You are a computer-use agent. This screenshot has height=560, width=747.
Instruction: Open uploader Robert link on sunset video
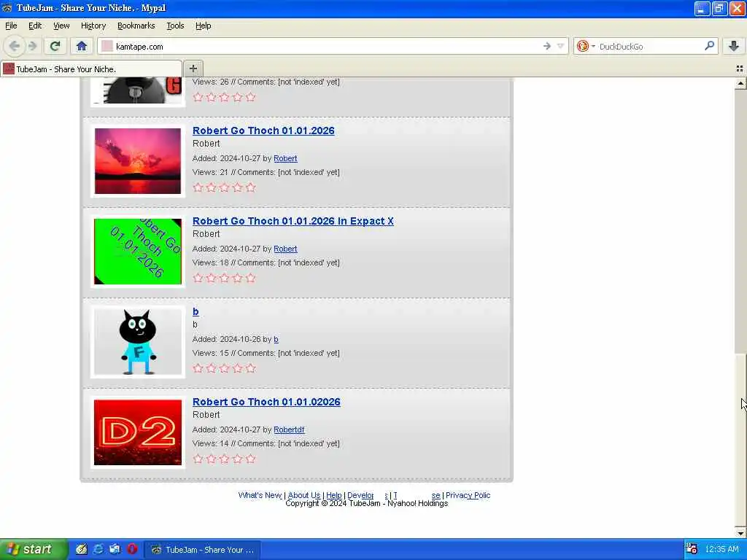tap(285, 158)
